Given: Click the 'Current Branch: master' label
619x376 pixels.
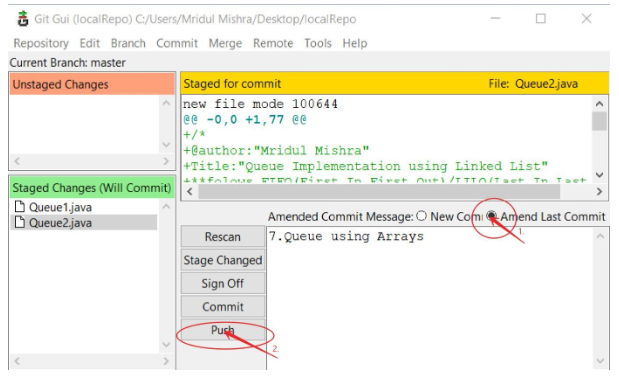Looking at the screenshot, I should pos(68,62).
